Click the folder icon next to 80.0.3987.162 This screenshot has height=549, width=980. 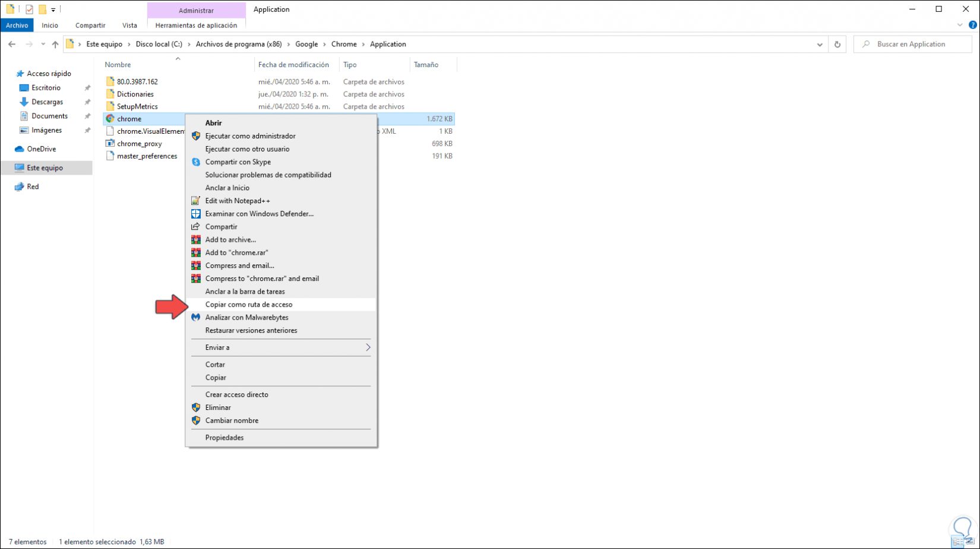tap(110, 81)
